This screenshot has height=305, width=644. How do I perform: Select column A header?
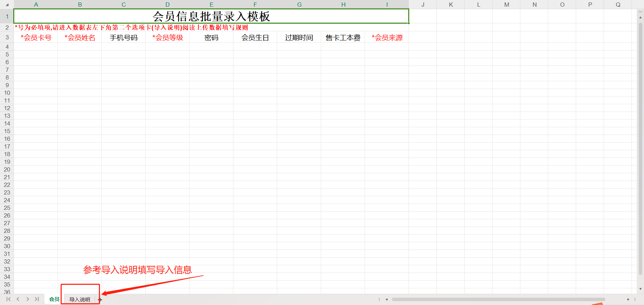pyautogui.click(x=36, y=5)
